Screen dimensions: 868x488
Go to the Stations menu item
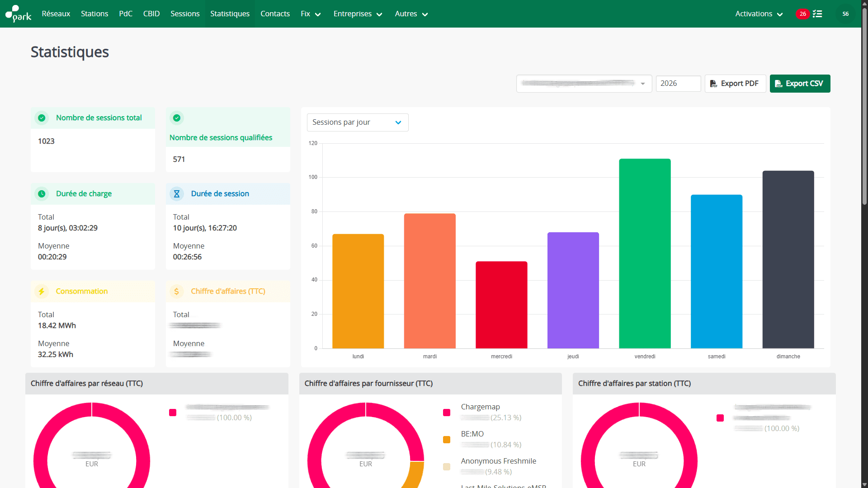pyautogui.click(x=94, y=14)
